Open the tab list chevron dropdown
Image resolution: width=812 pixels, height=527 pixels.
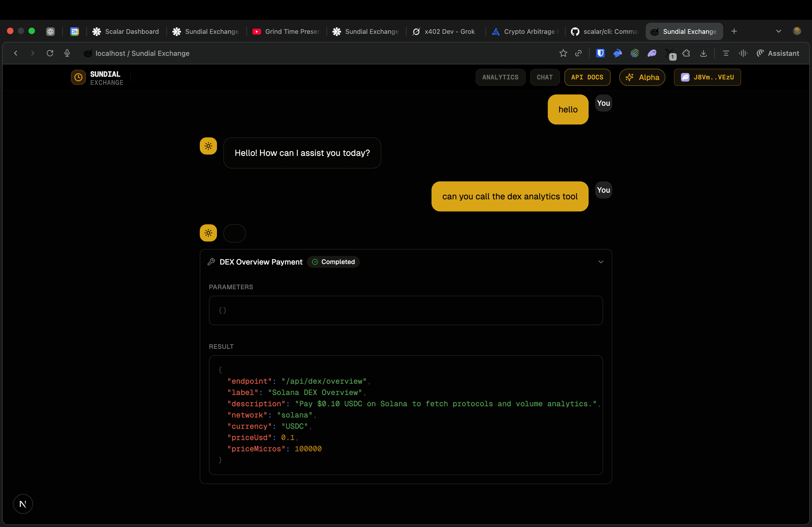point(778,31)
